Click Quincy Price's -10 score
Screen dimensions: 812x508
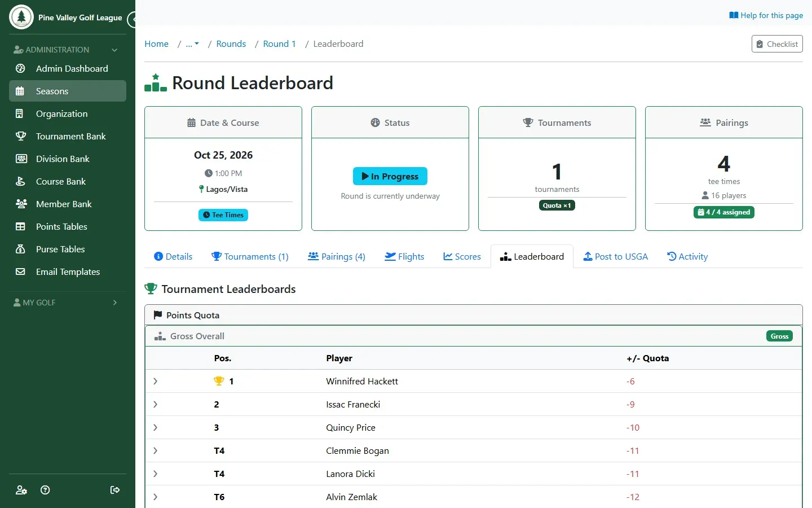click(x=633, y=428)
